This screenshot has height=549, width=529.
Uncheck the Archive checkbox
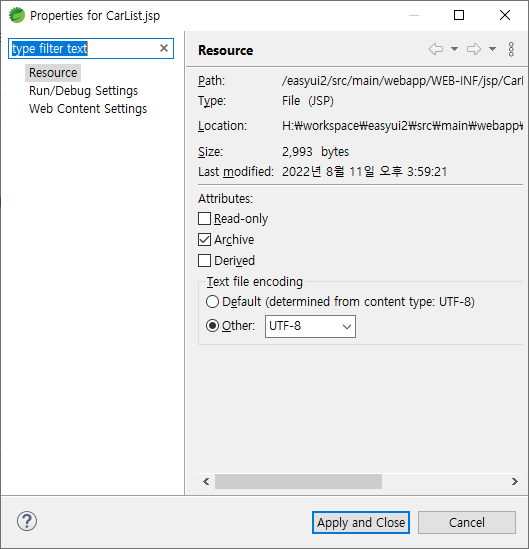[x=204, y=239]
